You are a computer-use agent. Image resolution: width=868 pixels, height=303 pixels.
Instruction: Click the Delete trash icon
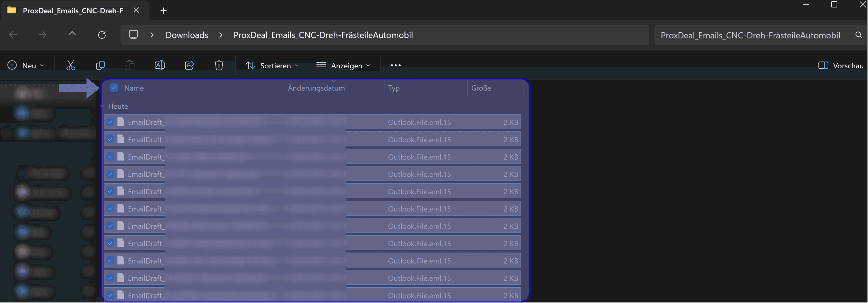219,65
